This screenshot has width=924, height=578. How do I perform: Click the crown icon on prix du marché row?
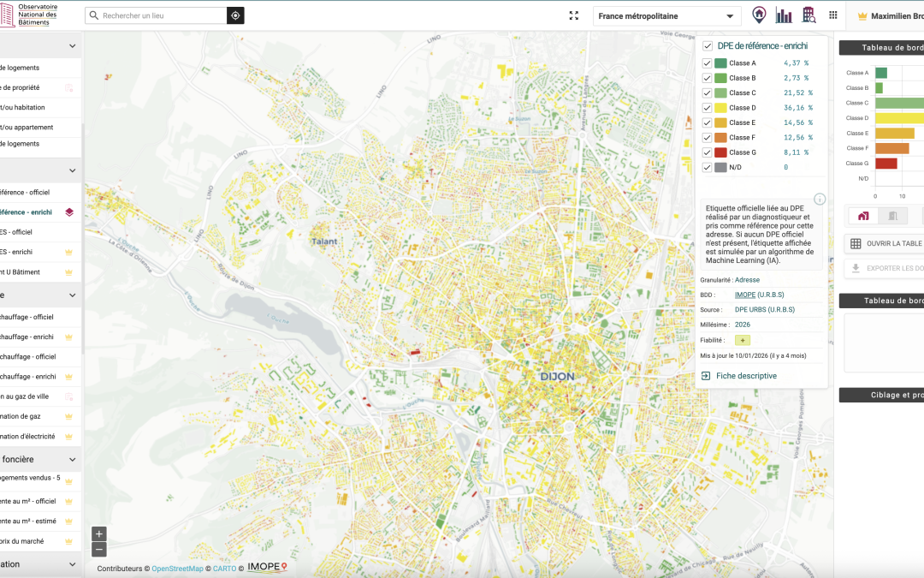click(68, 541)
